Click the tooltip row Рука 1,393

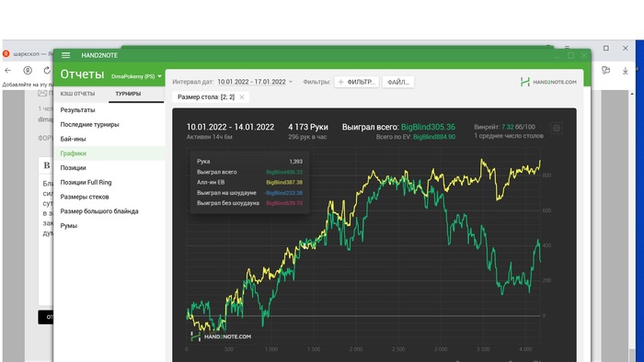pyautogui.click(x=249, y=162)
